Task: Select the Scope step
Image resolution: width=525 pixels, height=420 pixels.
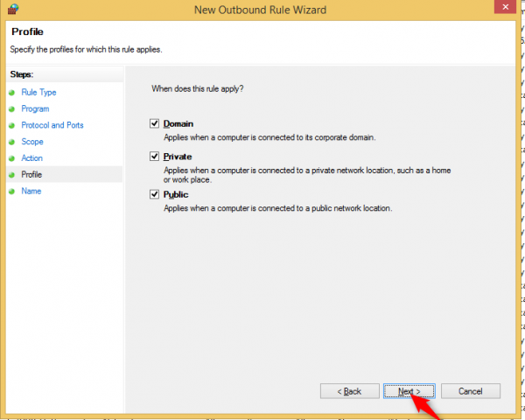Action: (32, 142)
